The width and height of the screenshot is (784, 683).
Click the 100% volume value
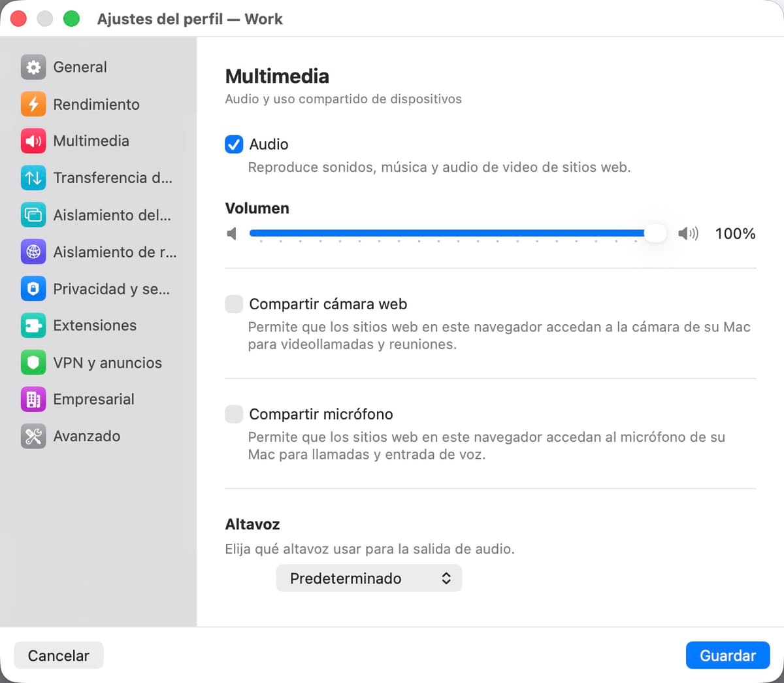pos(735,233)
